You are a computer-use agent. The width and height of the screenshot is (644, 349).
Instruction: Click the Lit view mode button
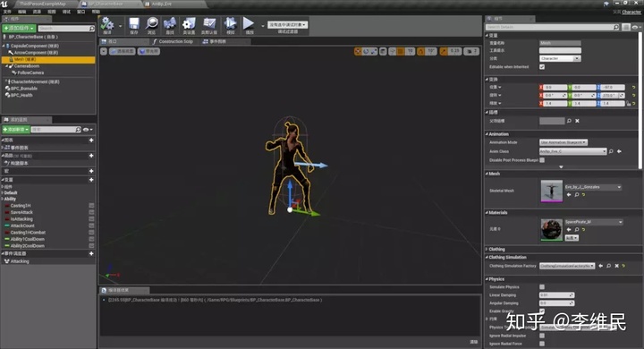(x=148, y=51)
